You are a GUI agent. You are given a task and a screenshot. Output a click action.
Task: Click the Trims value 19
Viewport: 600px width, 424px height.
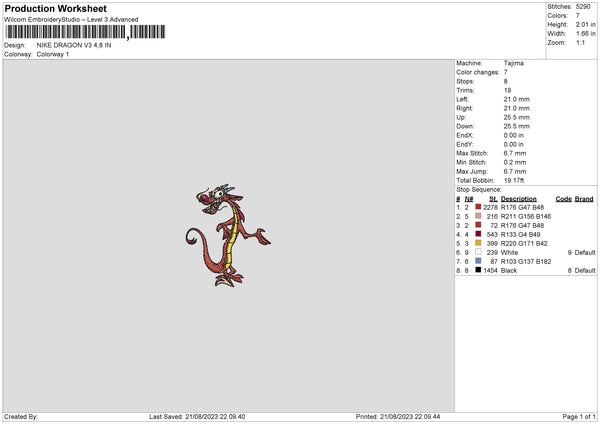pos(507,90)
